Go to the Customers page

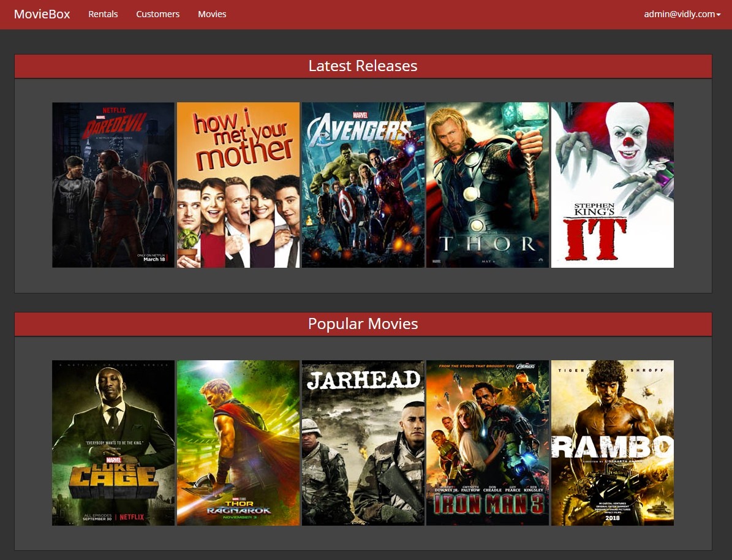click(158, 14)
